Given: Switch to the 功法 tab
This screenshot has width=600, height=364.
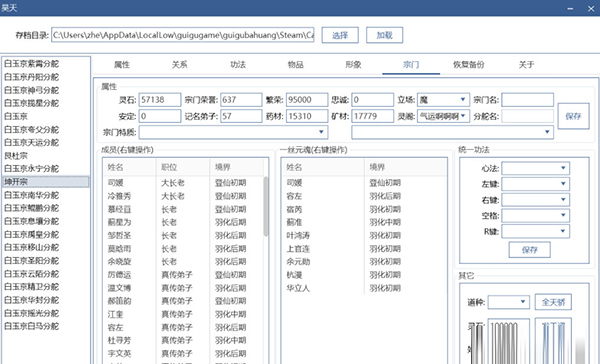Looking at the screenshot, I should 238,65.
